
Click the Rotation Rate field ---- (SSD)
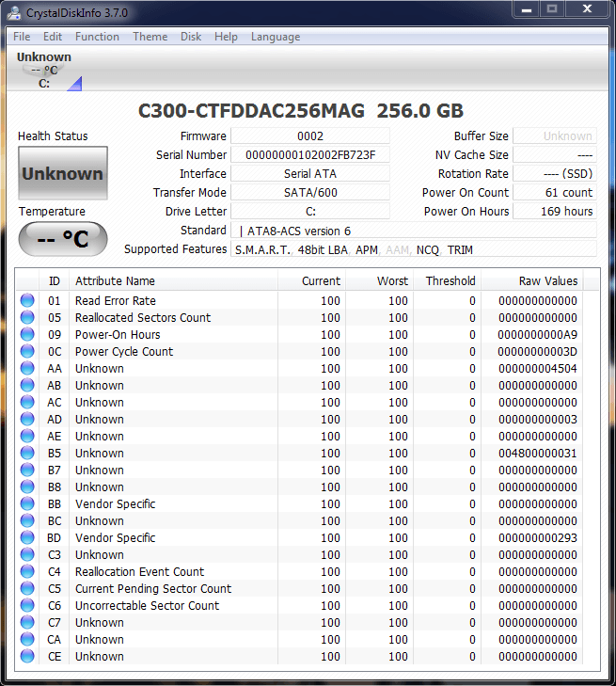click(x=555, y=174)
